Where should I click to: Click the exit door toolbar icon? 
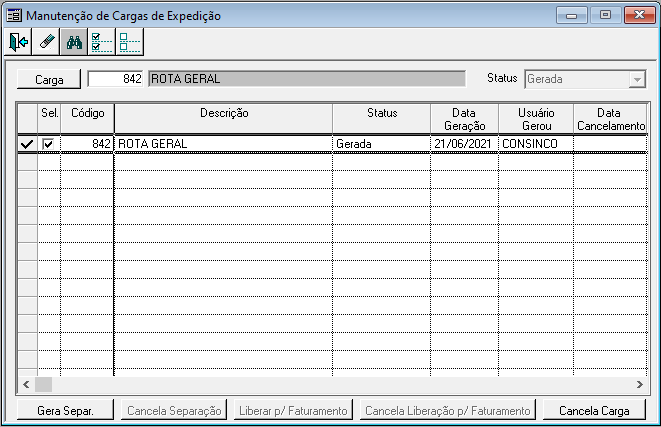pos(18,42)
